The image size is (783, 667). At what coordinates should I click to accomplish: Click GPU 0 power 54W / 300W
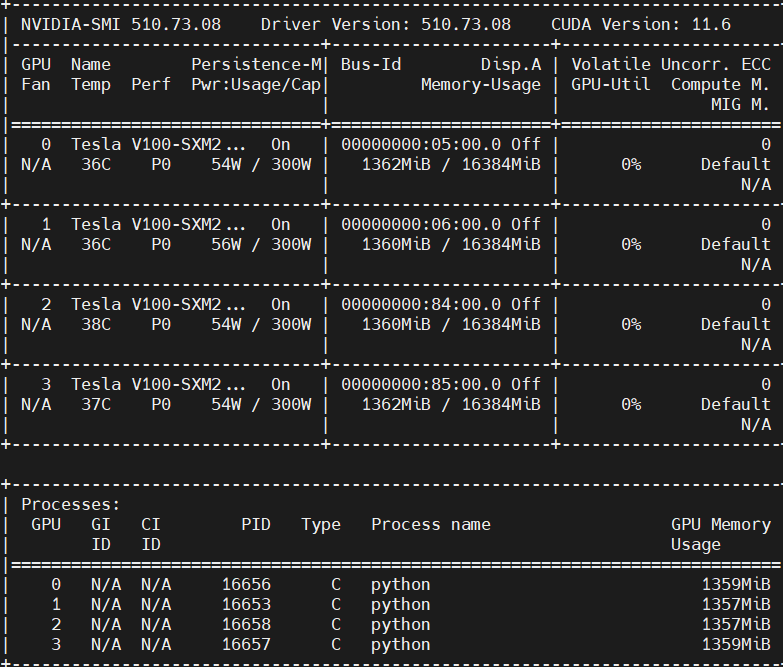(x=261, y=165)
